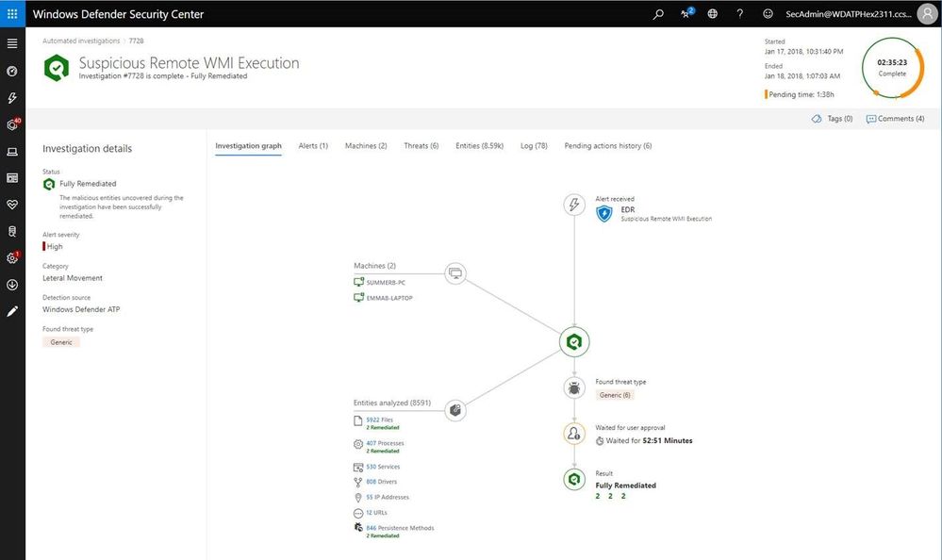Open the dashboard gauge icon in sidebar
This screenshot has height=560, width=942.
12,71
